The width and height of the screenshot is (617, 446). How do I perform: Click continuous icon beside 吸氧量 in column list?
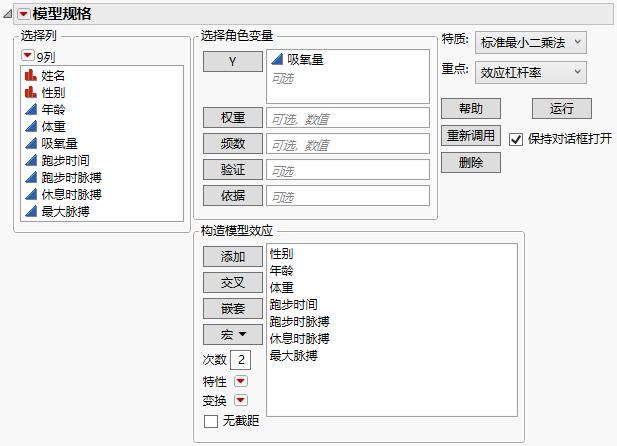coord(31,143)
